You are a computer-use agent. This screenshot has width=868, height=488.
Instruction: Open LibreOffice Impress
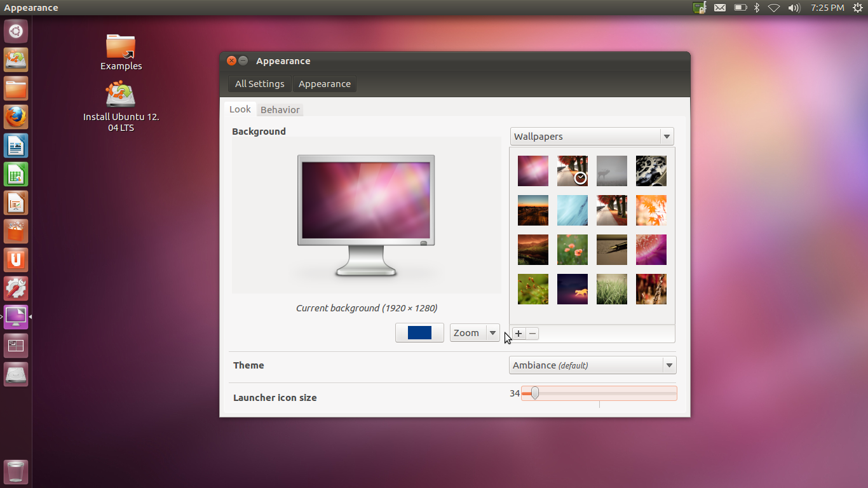[x=16, y=203]
